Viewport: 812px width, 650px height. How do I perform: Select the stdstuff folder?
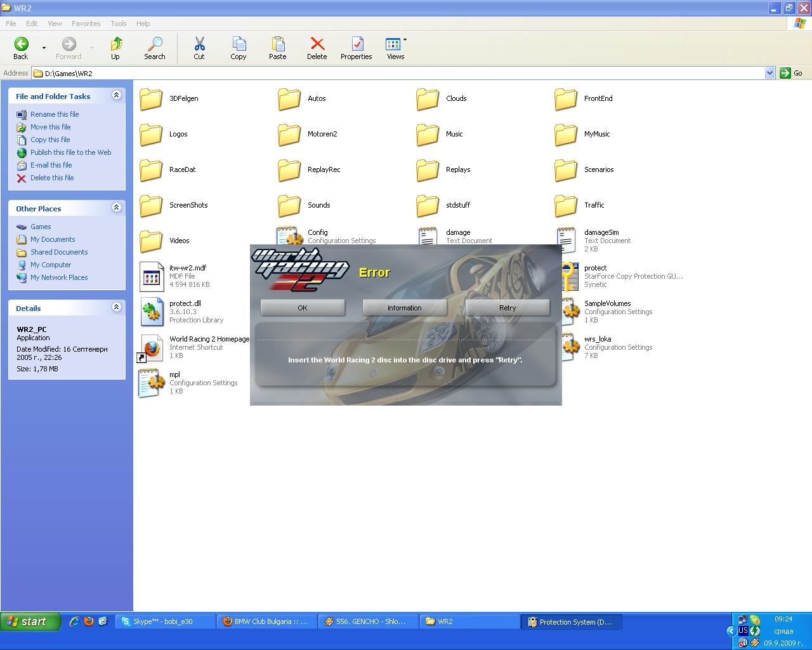443,206
